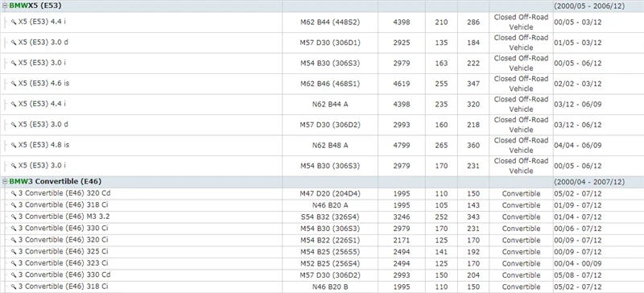This screenshot has height=293, width=644.
Task: Click date range 01/04 - 07/12
Action: (x=577, y=217)
